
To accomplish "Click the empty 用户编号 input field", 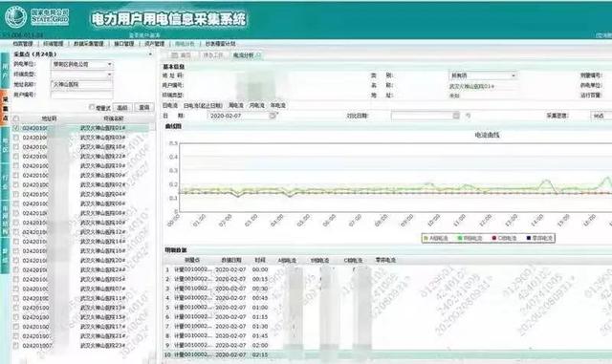I will click(x=81, y=95).
